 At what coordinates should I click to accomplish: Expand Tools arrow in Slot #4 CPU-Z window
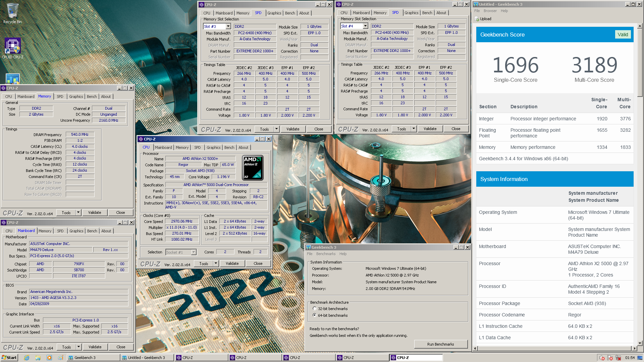click(414, 129)
